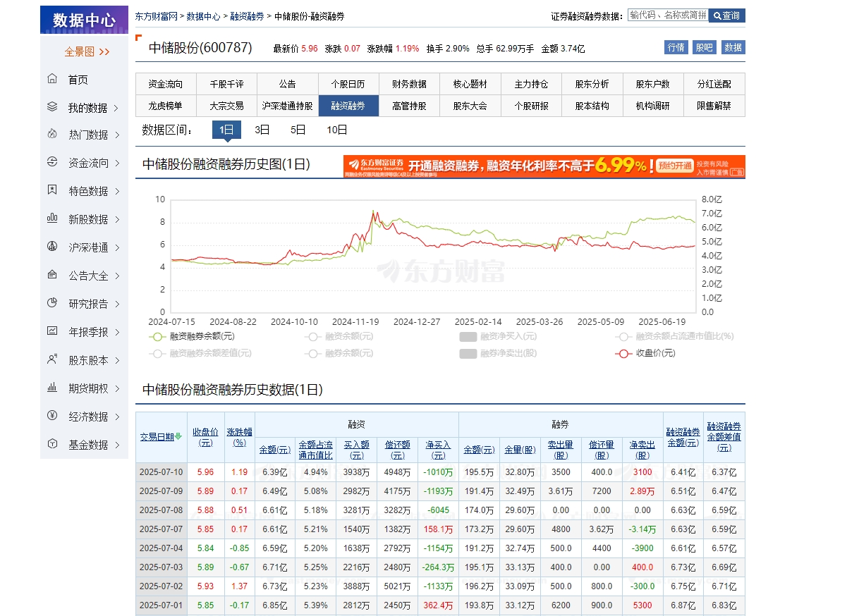Click the megaphone icon beside 公告大全
847x616 pixels.
tap(52, 275)
